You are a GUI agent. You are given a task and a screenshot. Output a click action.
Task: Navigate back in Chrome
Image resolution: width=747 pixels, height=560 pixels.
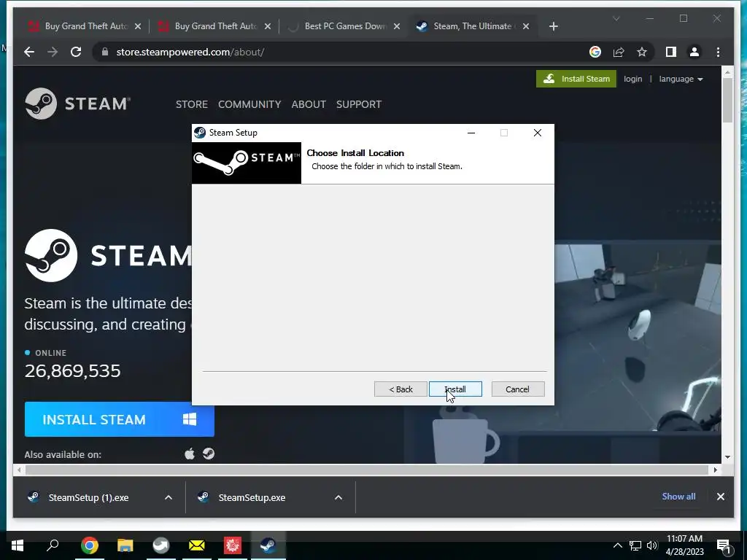(29, 52)
